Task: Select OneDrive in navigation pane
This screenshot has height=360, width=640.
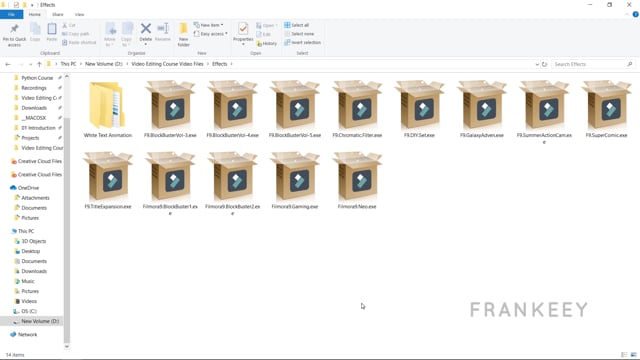Action: click(x=28, y=188)
